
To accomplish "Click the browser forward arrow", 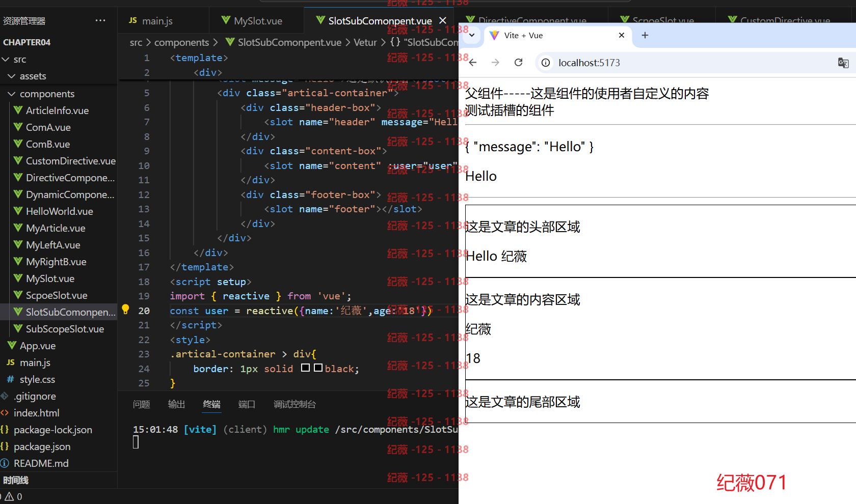I will click(x=495, y=63).
